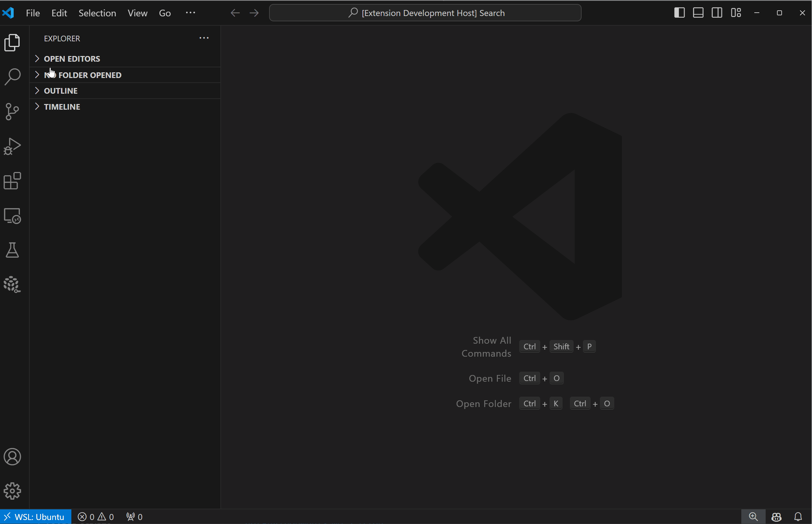This screenshot has width=812, height=524.
Task: Expand the No Folder Opened section
Action: coord(125,75)
